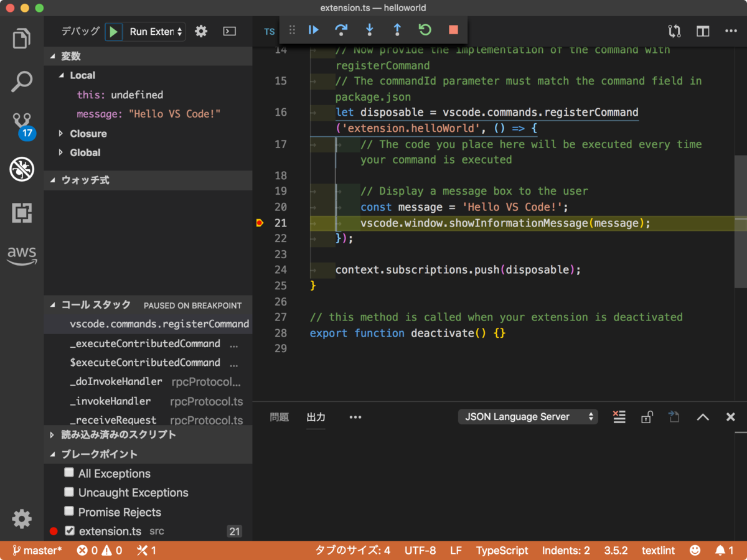This screenshot has width=747, height=560.
Task: Step Over in debug toolbar
Action: point(341,30)
